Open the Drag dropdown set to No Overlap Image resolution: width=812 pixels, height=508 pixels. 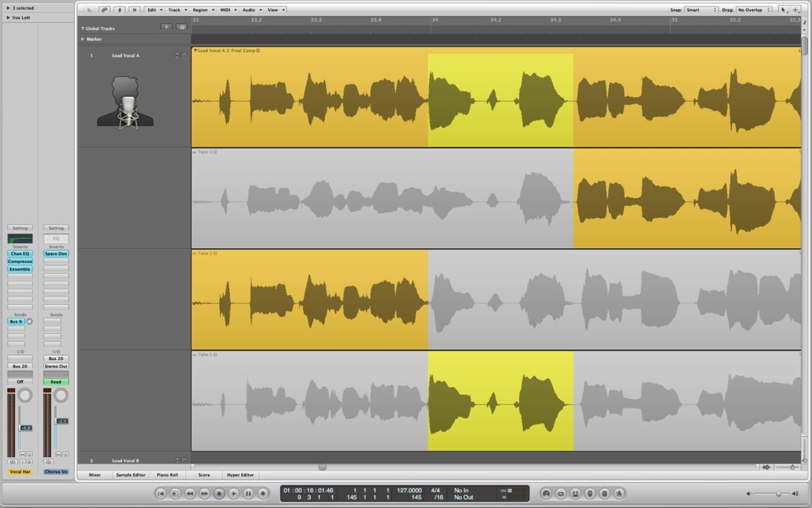[754, 10]
